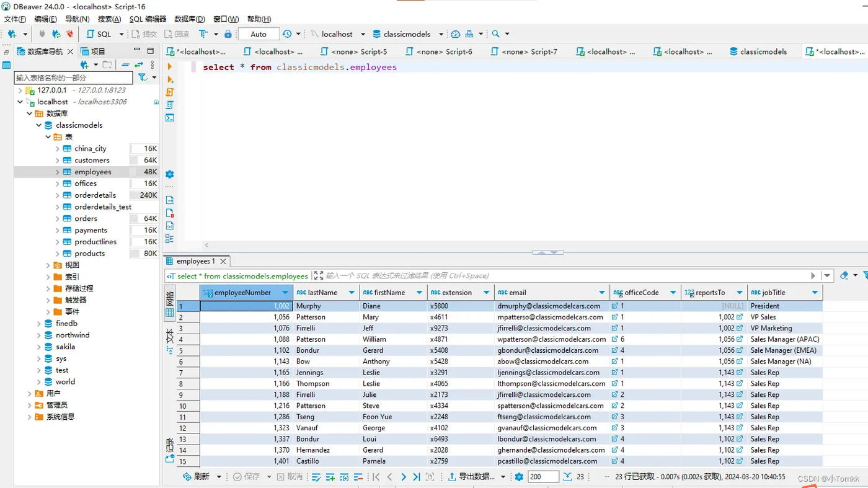Expand the 视图 (views) folder
Image resolution: width=868 pixels, height=488 pixels.
coord(48,265)
